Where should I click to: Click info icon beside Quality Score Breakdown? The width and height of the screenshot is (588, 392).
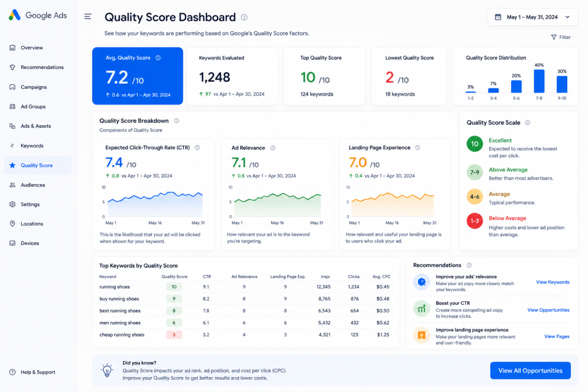tap(177, 121)
